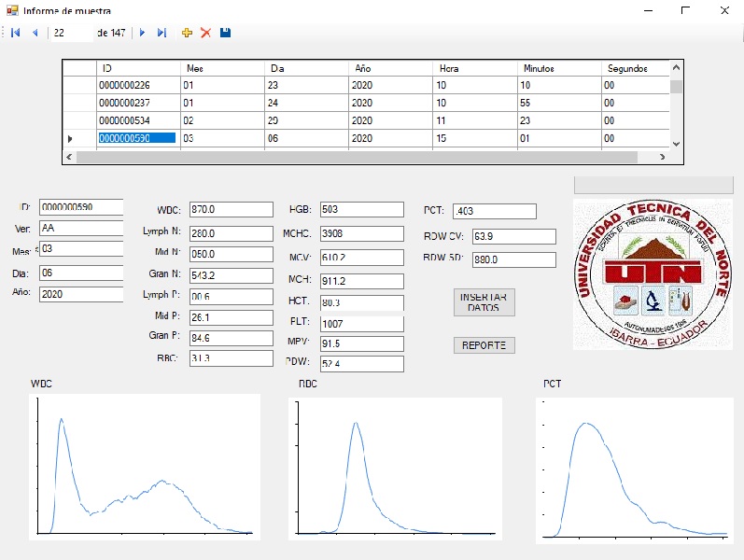Viewport: 744px width, 560px height.
Task: Click the RBC field showing 31.3
Action: [232, 358]
